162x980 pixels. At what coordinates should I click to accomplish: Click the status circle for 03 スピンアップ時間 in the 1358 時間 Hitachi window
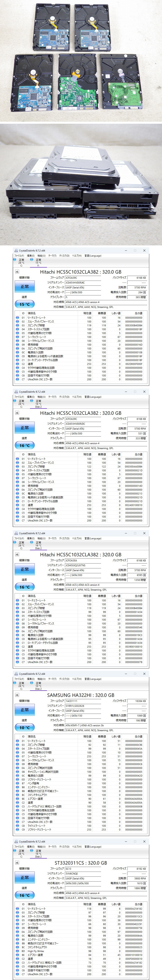click(17, 608)
